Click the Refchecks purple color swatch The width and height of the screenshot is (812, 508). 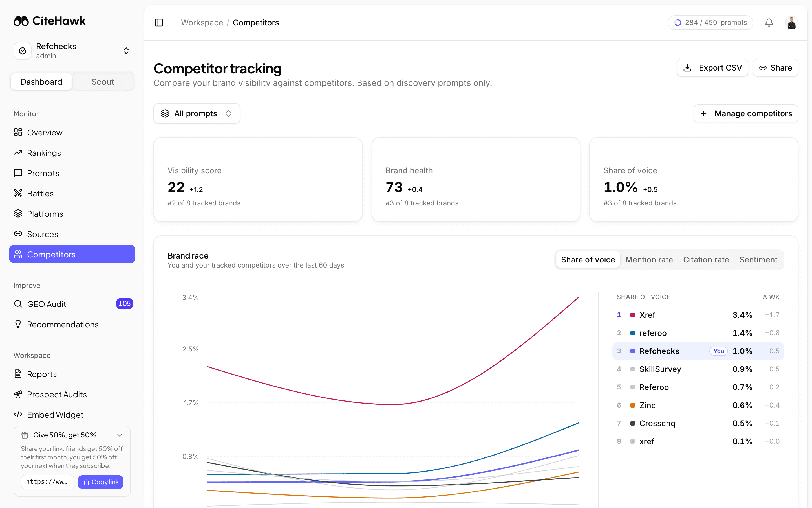[x=632, y=351]
